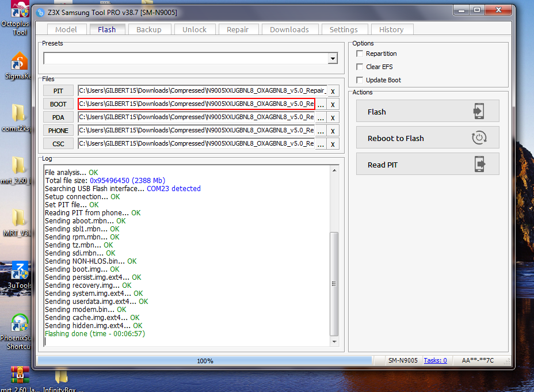
Task: Browse for PDA file with ellipsis
Action: click(x=321, y=118)
